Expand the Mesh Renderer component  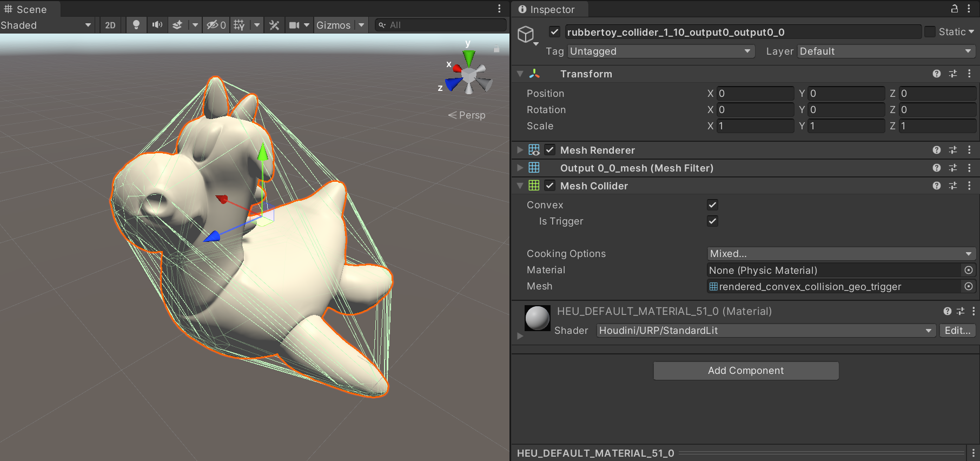click(520, 150)
